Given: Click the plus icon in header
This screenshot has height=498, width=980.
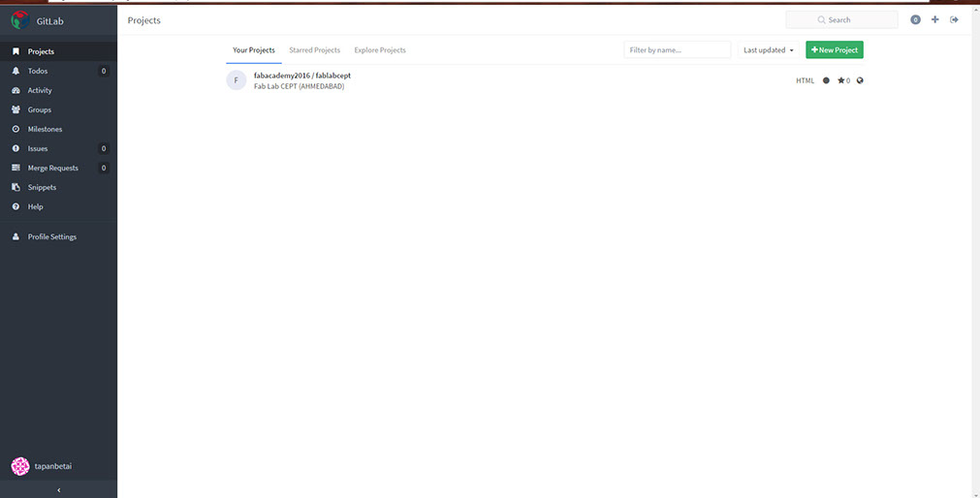Looking at the screenshot, I should click(935, 20).
